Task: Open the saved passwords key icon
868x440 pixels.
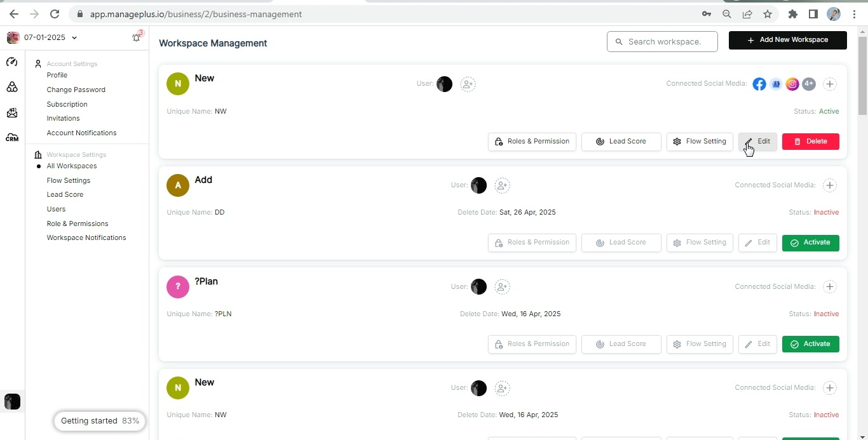Action: [x=707, y=14]
